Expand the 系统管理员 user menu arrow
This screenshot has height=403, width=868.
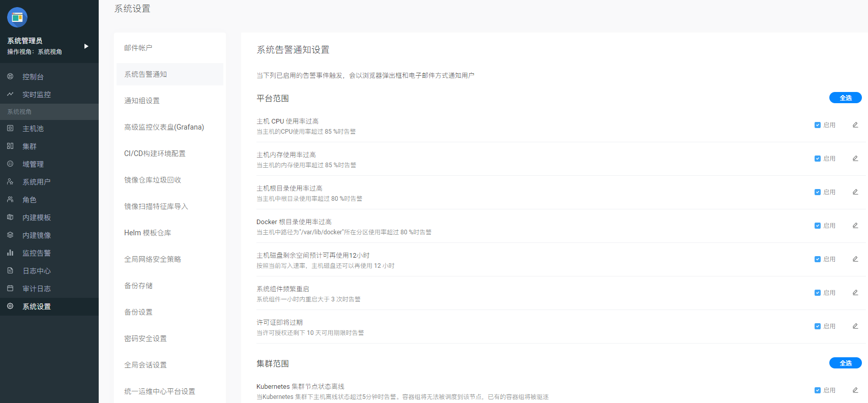(x=86, y=46)
